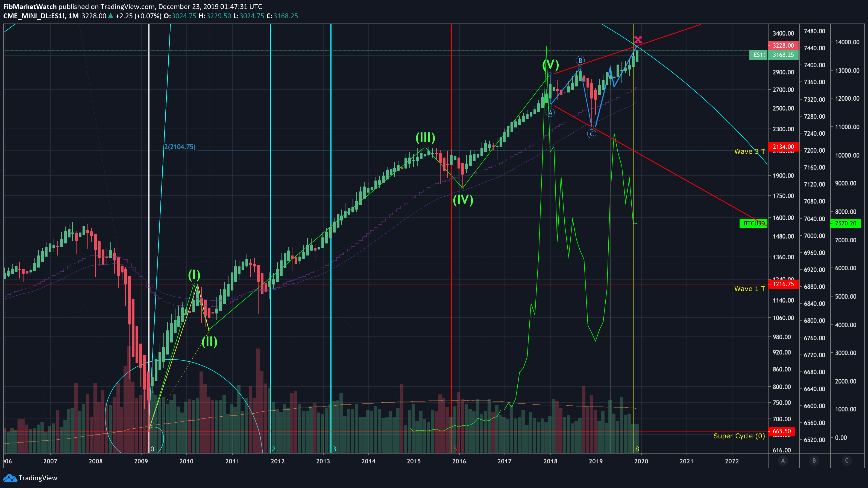The width and height of the screenshot is (868, 488).
Task: Select the Super Cycle (0) text label
Action: [x=739, y=436]
